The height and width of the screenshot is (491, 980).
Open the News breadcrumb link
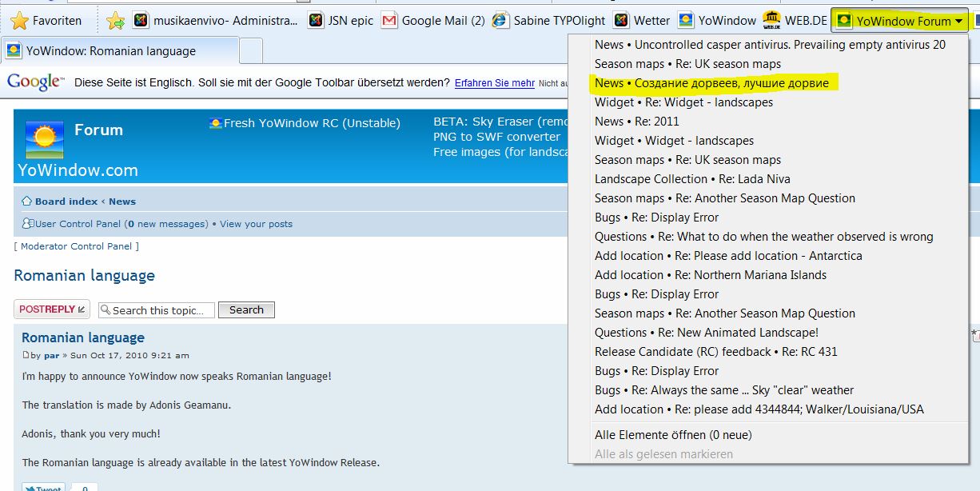point(122,202)
